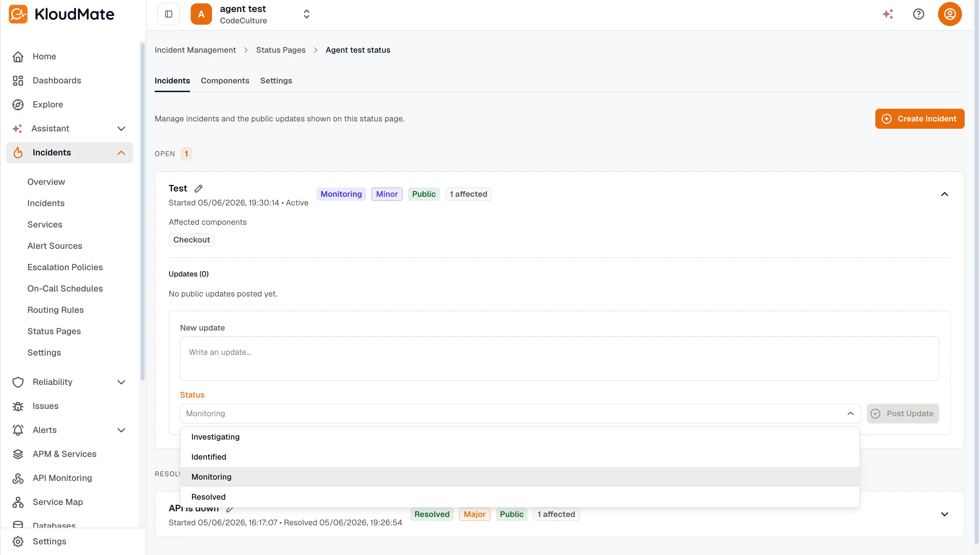Click the Checkout affected component chip
Viewport: 980px width, 555px height.
[192, 240]
